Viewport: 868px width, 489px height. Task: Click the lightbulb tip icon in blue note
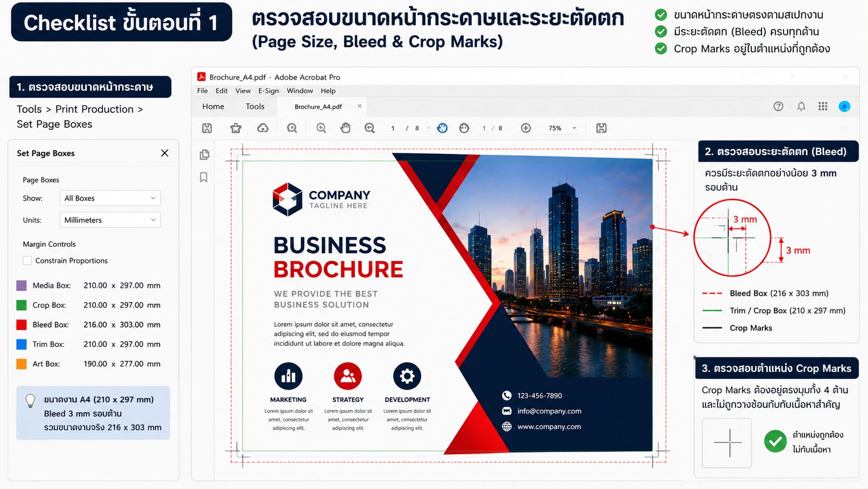pos(31,401)
